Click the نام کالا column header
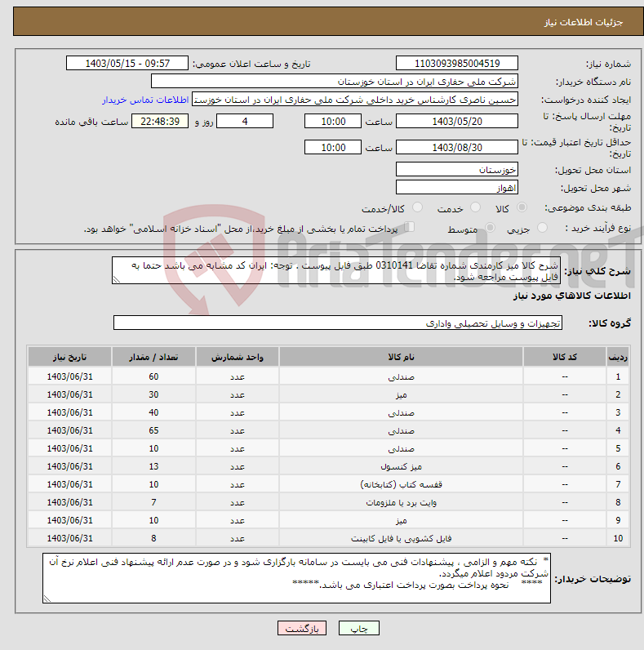Image resolution: width=644 pixels, height=650 pixels. point(401,357)
